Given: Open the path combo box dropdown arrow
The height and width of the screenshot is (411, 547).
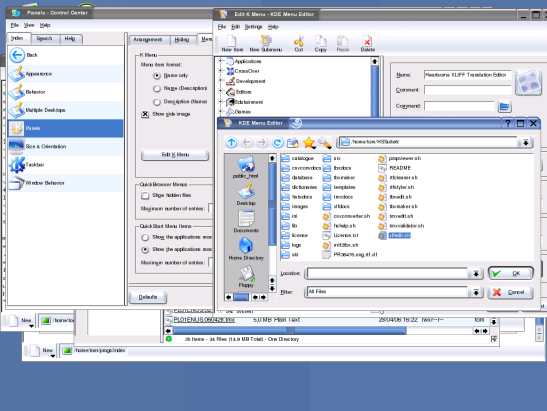Looking at the screenshot, I should click(525, 142).
